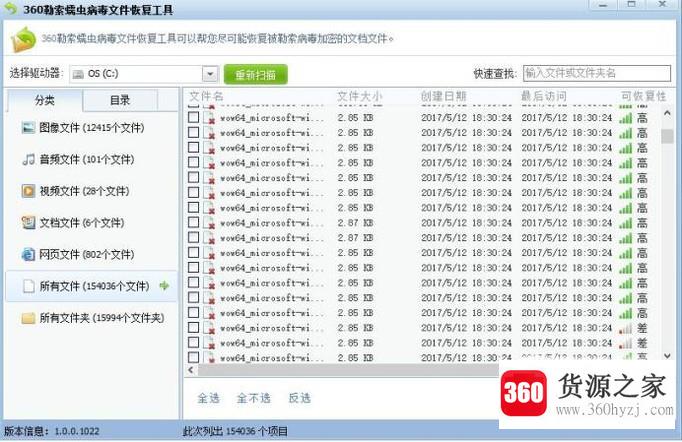Switch to the 分类 tab
Screen dimensions: 682x442
tap(45, 100)
